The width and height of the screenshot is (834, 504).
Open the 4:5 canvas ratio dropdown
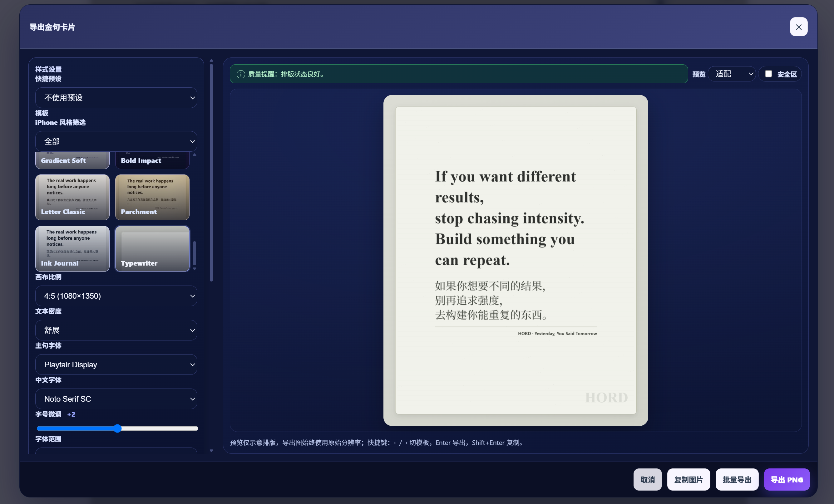point(116,296)
